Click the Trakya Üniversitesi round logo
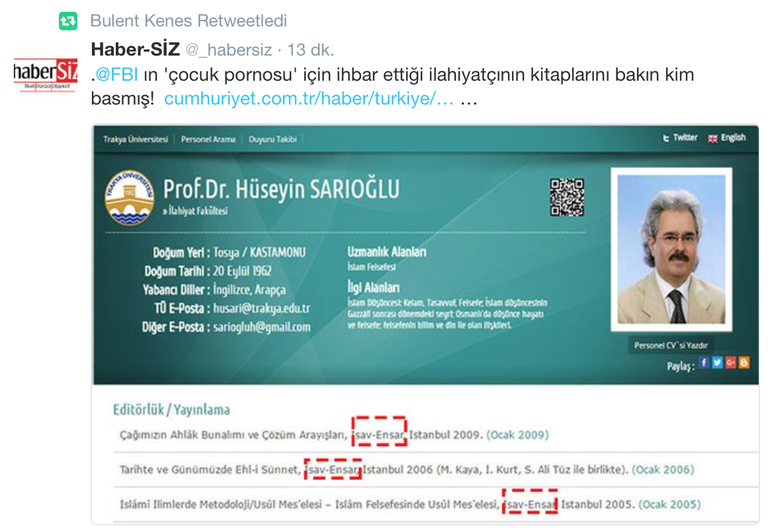This screenshot has height=532, width=770. coord(130,197)
